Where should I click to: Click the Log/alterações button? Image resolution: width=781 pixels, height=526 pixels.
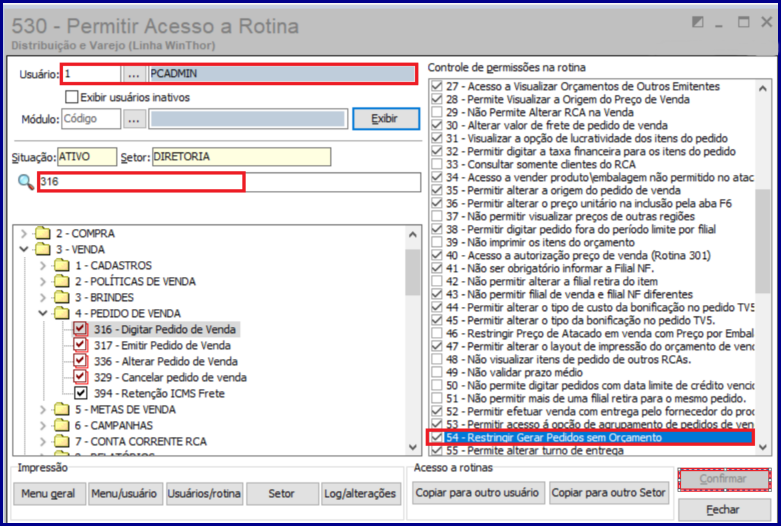361,494
